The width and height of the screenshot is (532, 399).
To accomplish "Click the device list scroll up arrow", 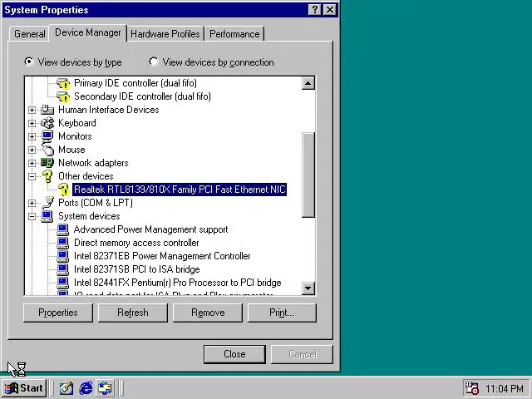I will click(308, 83).
